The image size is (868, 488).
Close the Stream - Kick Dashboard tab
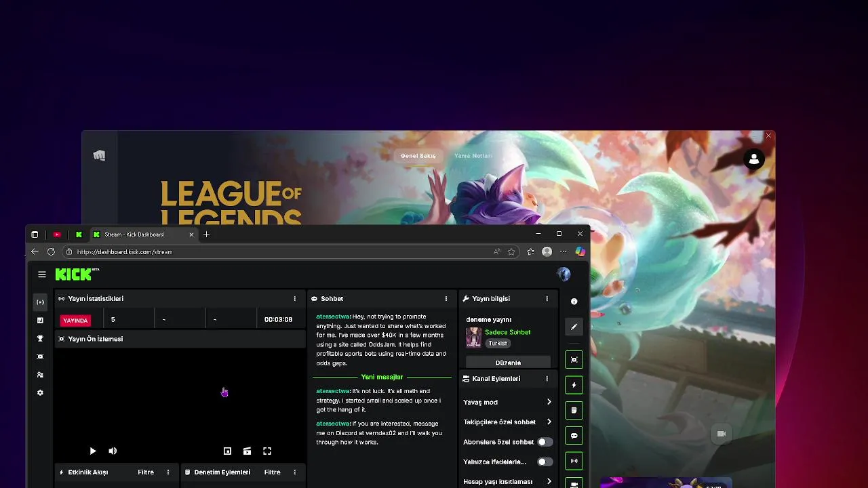(191, 235)
